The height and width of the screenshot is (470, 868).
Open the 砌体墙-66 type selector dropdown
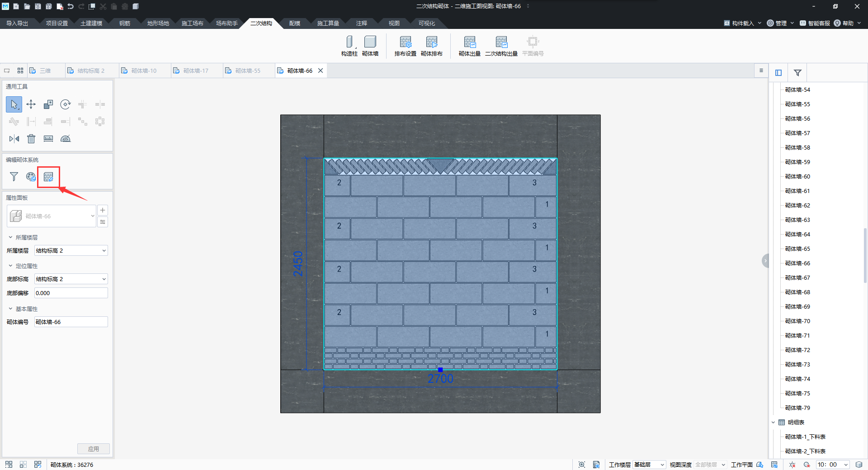(52, 216)
